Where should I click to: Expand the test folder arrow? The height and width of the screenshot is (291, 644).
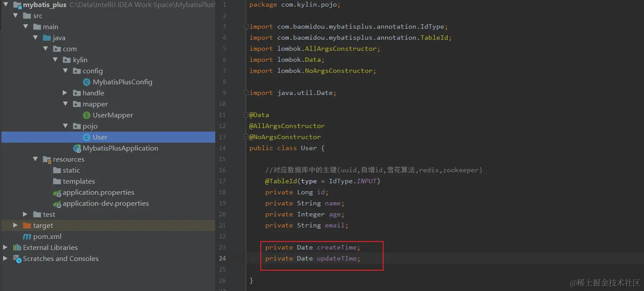[25, 215]
